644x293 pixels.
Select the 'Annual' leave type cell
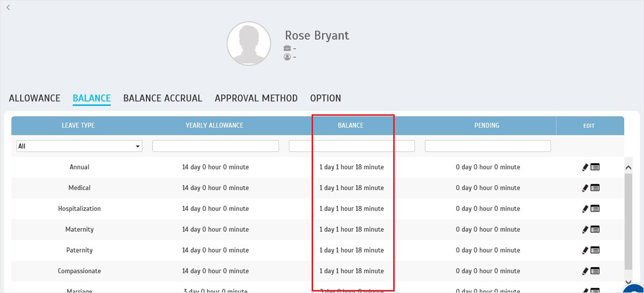(x=79, y=167)
